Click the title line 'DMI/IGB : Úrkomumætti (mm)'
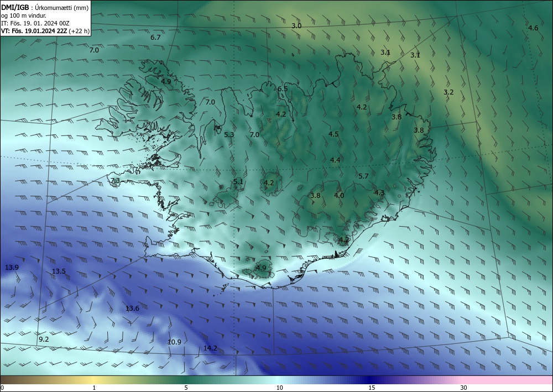 tap(45, 8)
